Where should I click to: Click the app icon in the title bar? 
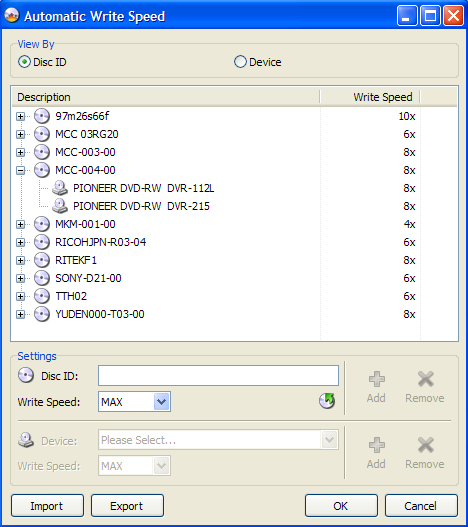pos(12,15)
